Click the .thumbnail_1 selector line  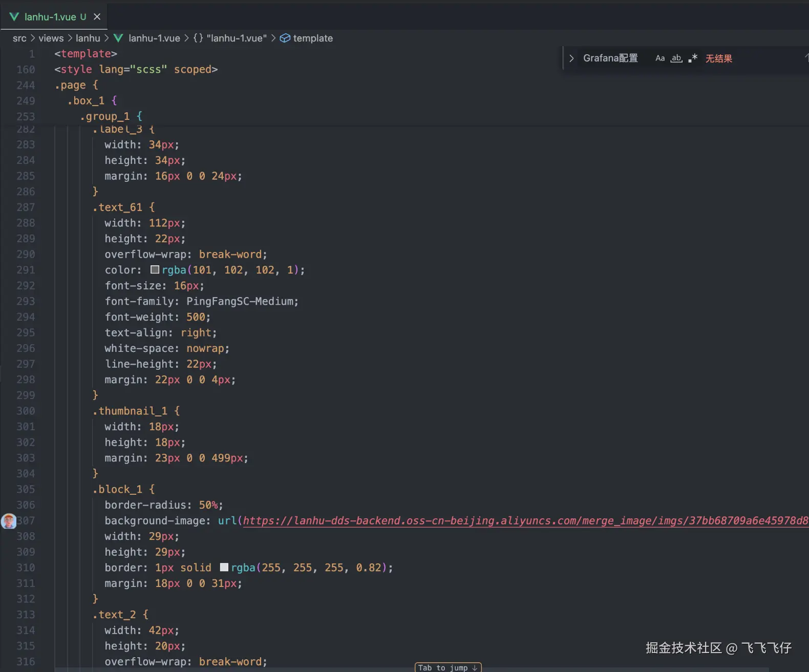pyautogui.click(x=136, y=411)
